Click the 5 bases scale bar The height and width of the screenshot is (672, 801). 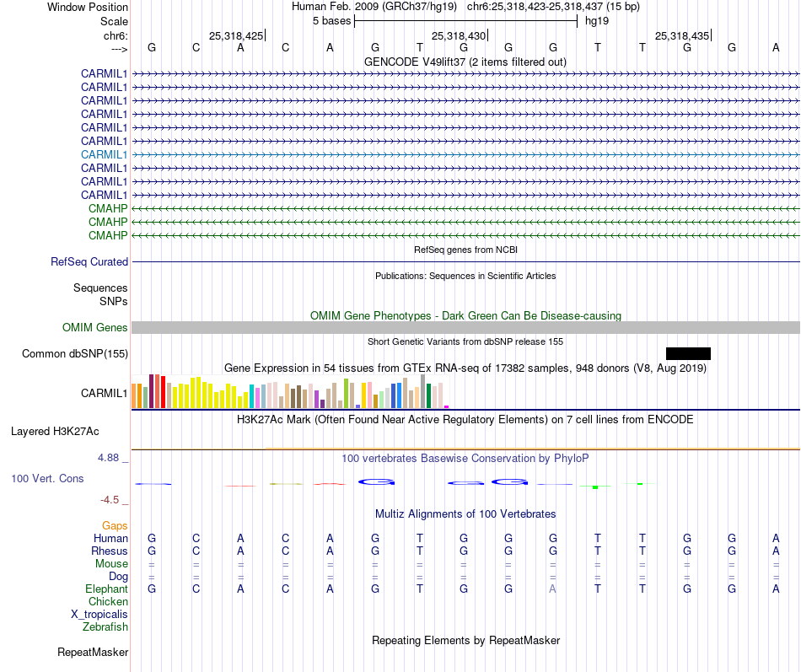pos(465,21)
